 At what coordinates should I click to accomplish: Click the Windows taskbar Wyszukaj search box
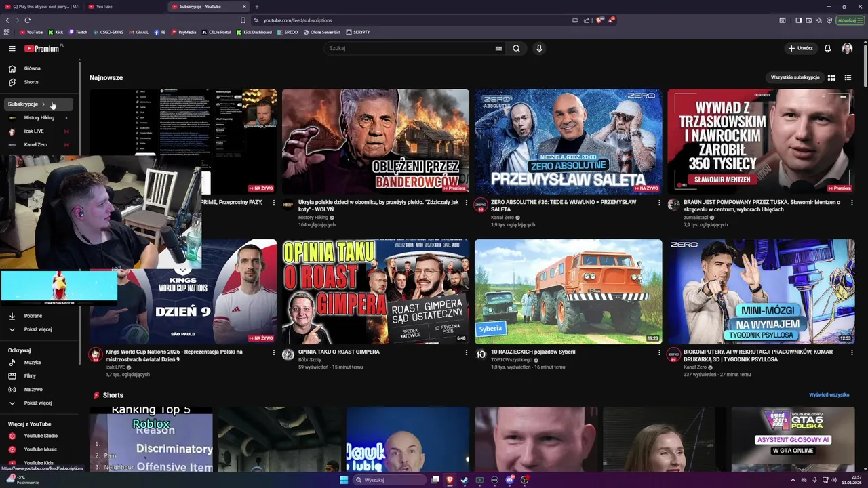[389, 480]
